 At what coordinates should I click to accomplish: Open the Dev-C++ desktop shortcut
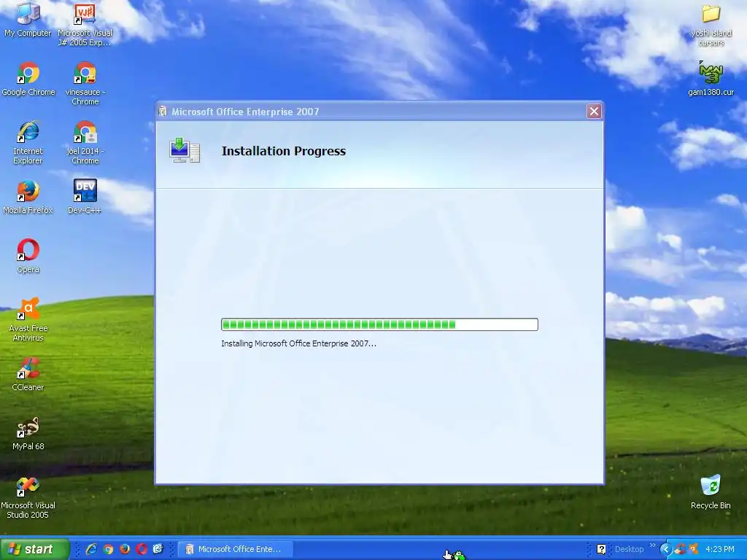[x=85, y=197]
